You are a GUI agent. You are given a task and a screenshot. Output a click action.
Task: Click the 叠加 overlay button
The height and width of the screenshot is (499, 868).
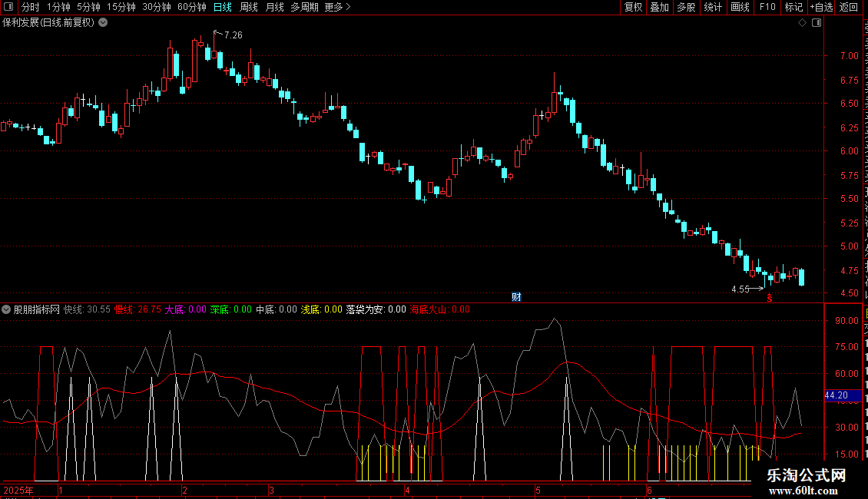[x=660, y=7]
